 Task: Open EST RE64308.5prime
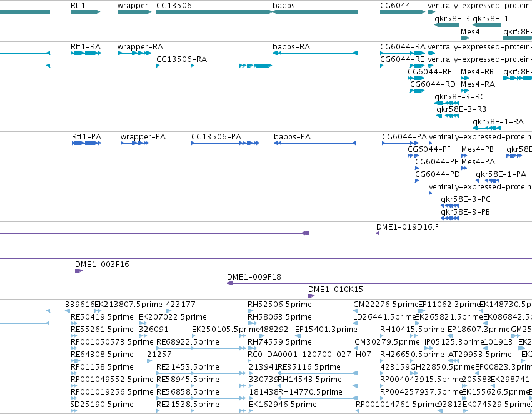click(x=102, y=355)
